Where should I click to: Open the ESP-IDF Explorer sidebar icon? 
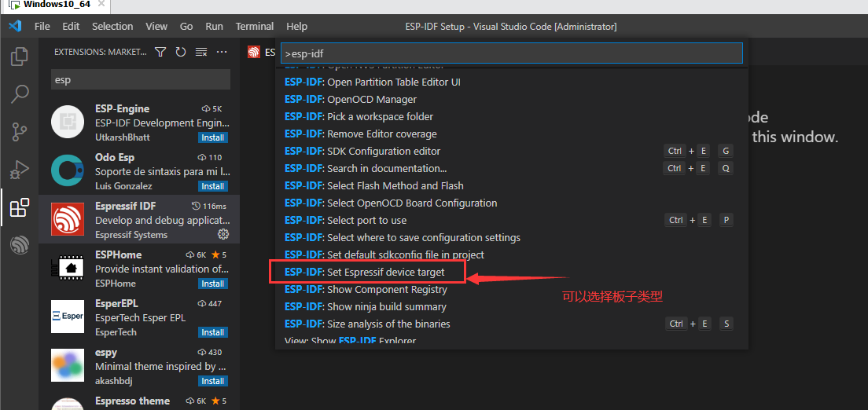click(19, 246)
